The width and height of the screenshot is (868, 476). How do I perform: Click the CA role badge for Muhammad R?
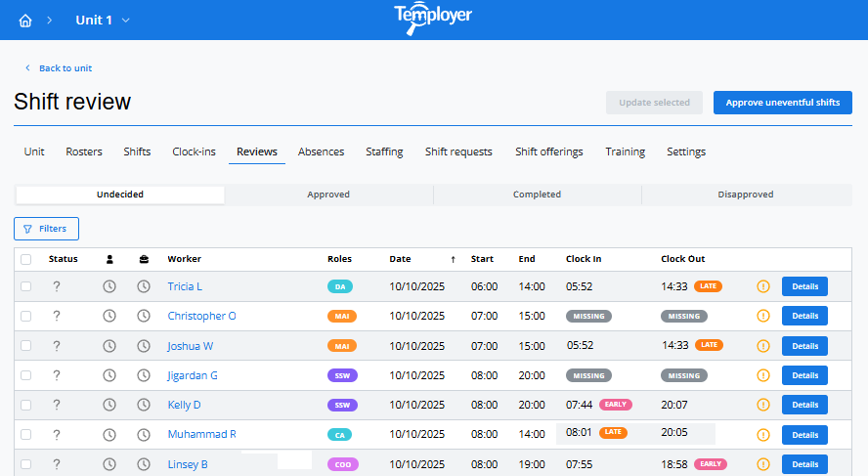click(x=340, y=435)
